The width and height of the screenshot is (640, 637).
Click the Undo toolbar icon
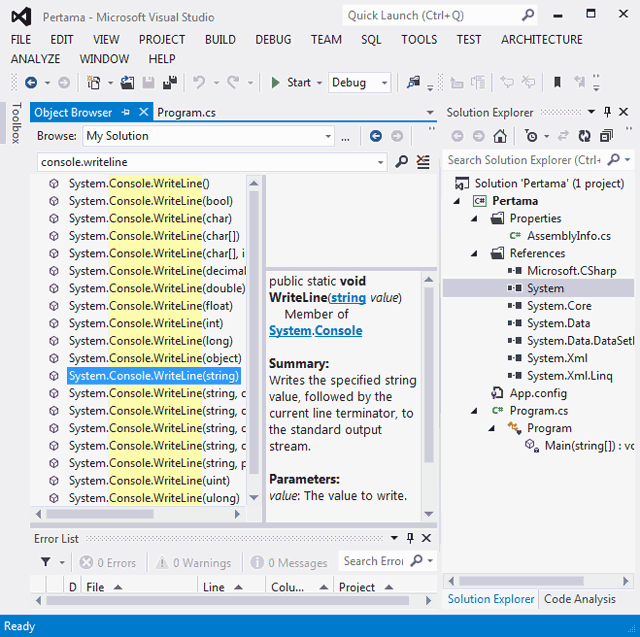click(x=199, y=83)
